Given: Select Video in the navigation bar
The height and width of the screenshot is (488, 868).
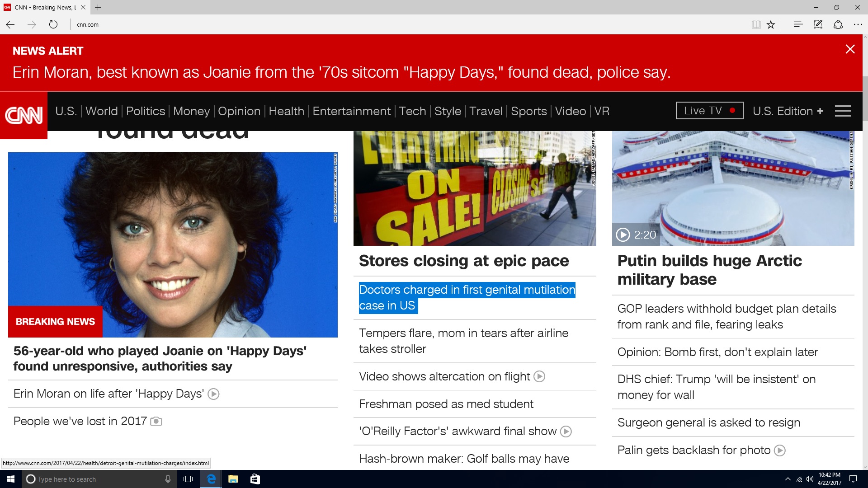Looking at the screenshot, I should click(x=571, y=111).
